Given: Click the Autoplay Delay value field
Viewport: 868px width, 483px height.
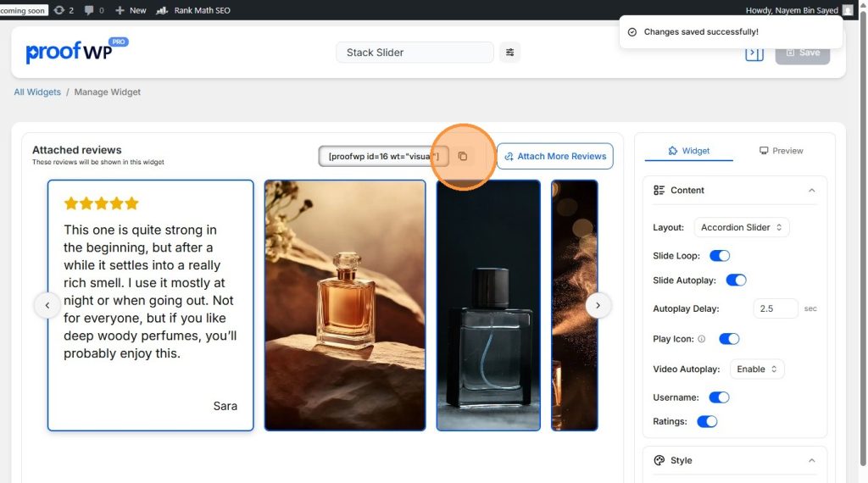Looking at the screenshot, I should pyautogui.click(x=776, y=308).
